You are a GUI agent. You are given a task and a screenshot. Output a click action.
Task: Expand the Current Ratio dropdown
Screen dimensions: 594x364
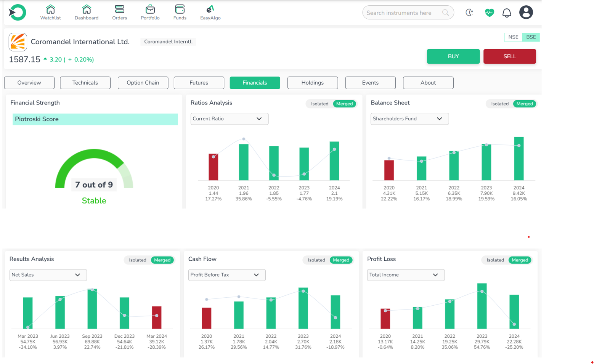[x=230, y=119]
